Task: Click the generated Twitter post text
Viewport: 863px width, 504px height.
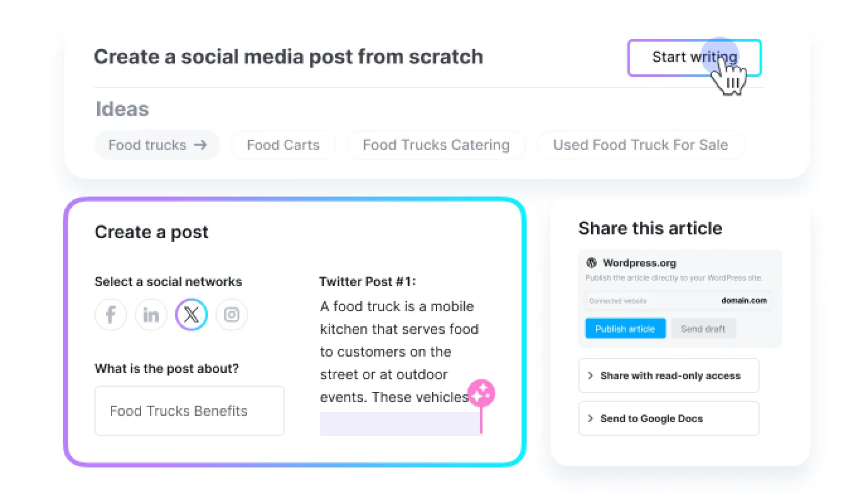Action: click(399, 352)
